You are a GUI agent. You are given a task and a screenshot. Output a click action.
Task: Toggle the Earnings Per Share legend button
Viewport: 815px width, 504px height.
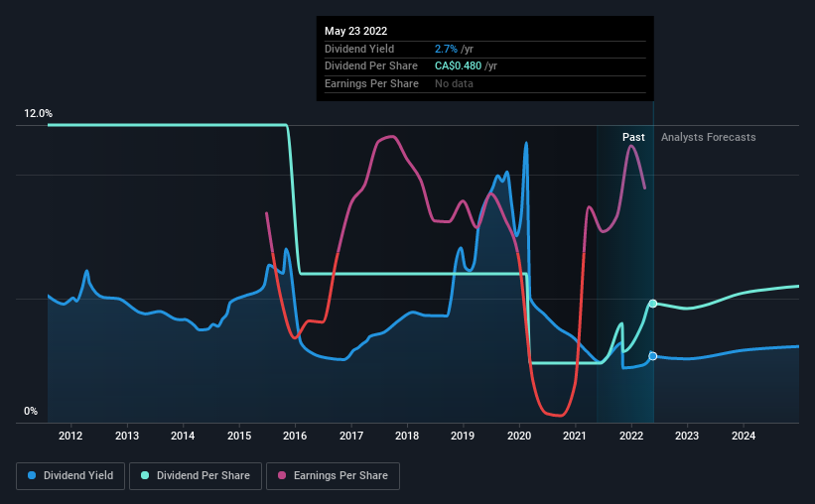[333, 476]
